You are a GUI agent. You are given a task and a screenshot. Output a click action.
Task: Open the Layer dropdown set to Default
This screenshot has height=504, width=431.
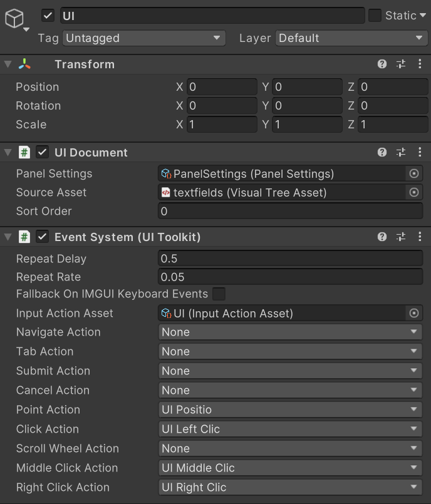[x=351, y=38]
